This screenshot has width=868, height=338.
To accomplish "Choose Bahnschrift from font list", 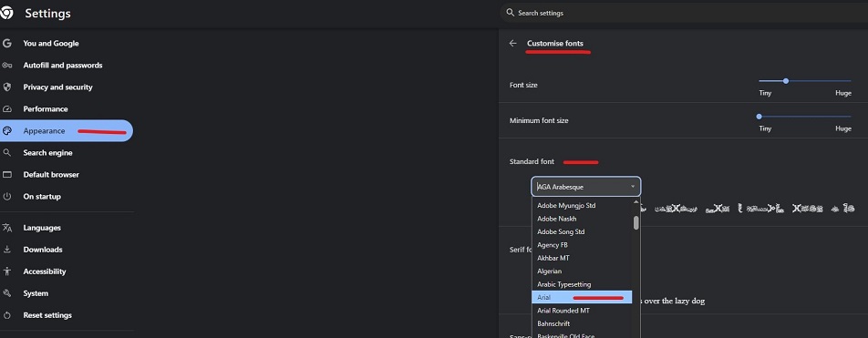I will click(x=583, y=323).
